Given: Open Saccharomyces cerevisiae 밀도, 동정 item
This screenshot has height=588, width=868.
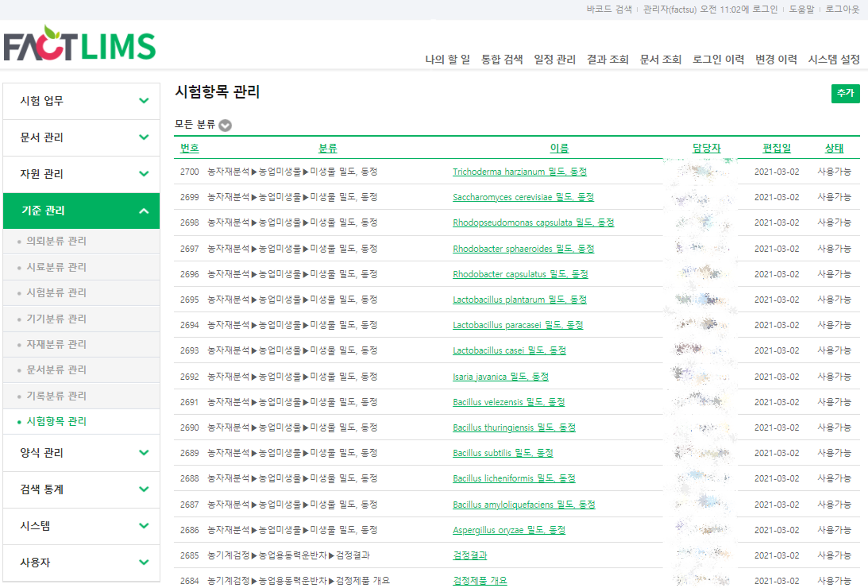Looking at the screenshot, I should [x=523, y=197].
